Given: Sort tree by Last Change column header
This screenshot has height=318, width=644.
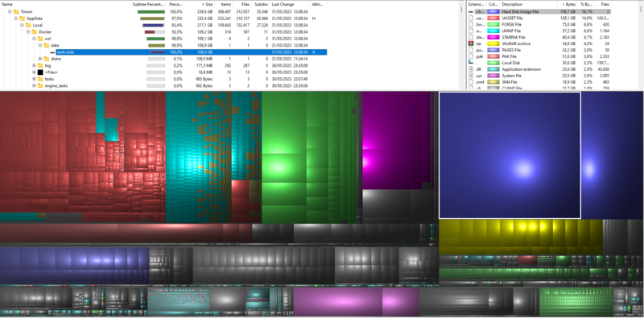Looking at the screenshot, I should point(291,4).
